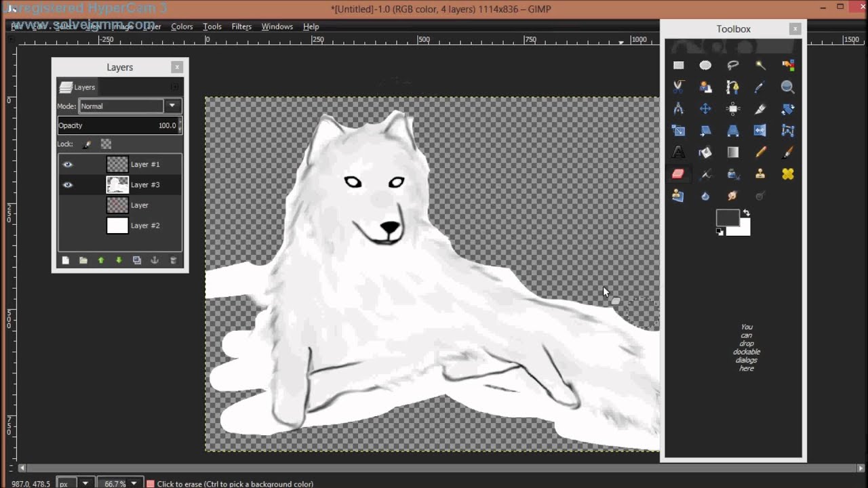Hide Layer #1 using its eye icon
Image resolution: width=868 pixels, height=488 pixels.
(x=67, y=164)
